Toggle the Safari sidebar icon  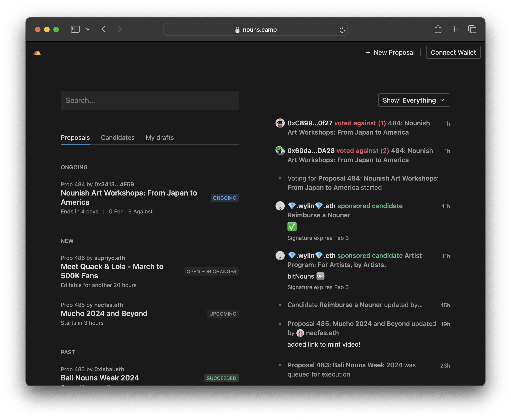(75, 29)
